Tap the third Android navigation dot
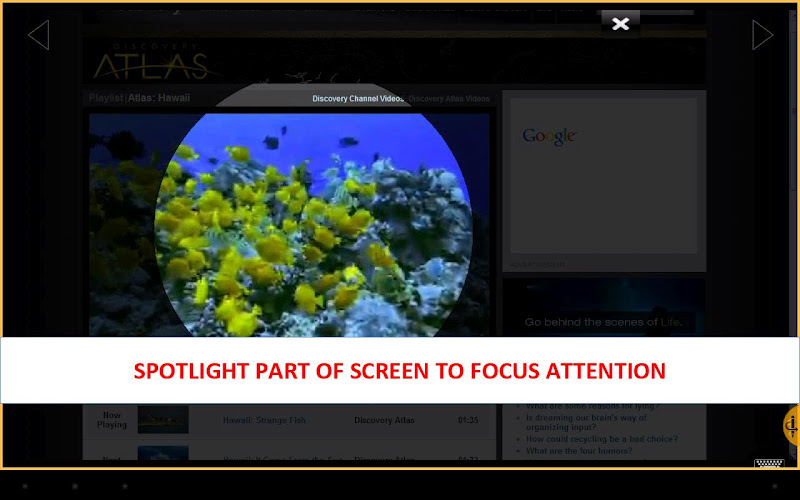This screenshot has width=800, height=500. (125, 486)
